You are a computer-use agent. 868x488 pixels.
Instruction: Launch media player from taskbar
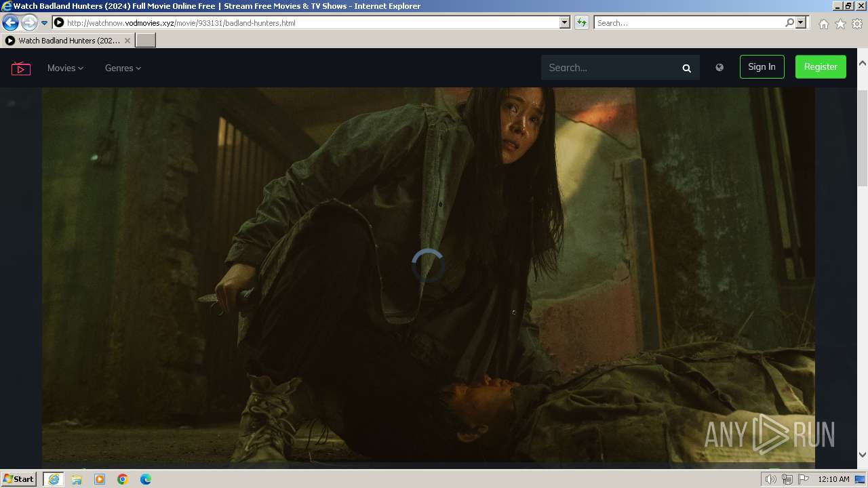tap(100, 479)
